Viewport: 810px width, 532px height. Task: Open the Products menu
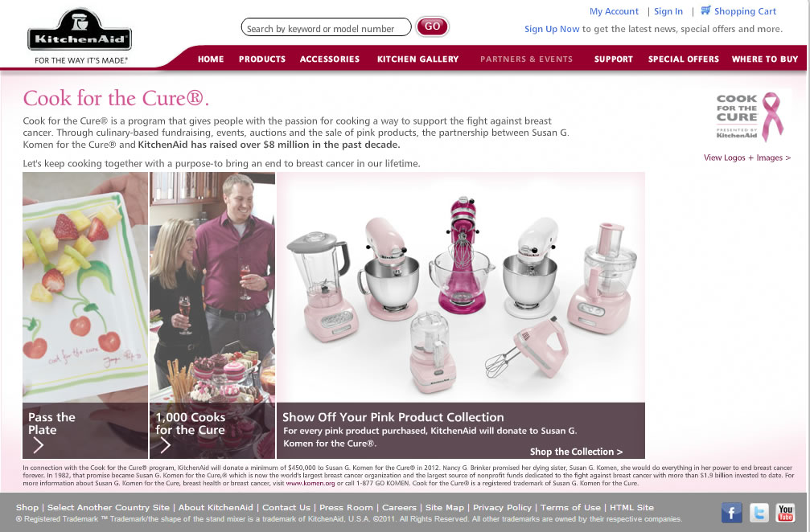pos(262,59)
